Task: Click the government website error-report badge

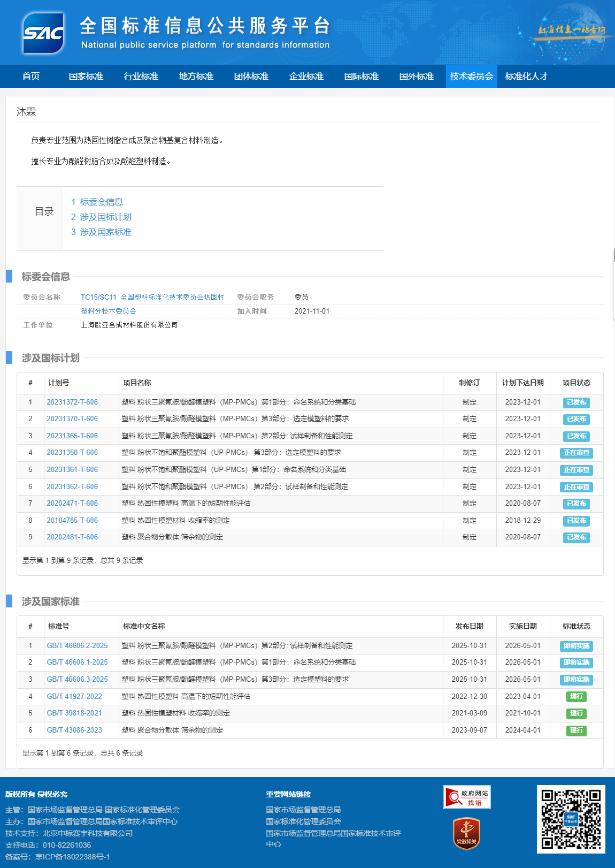Action: click(466, 797)
